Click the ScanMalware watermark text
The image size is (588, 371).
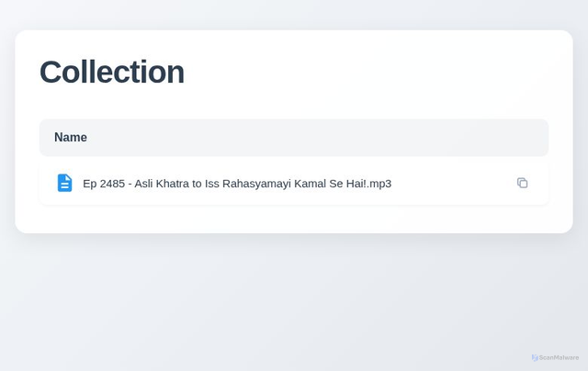(x=559, y=357)
